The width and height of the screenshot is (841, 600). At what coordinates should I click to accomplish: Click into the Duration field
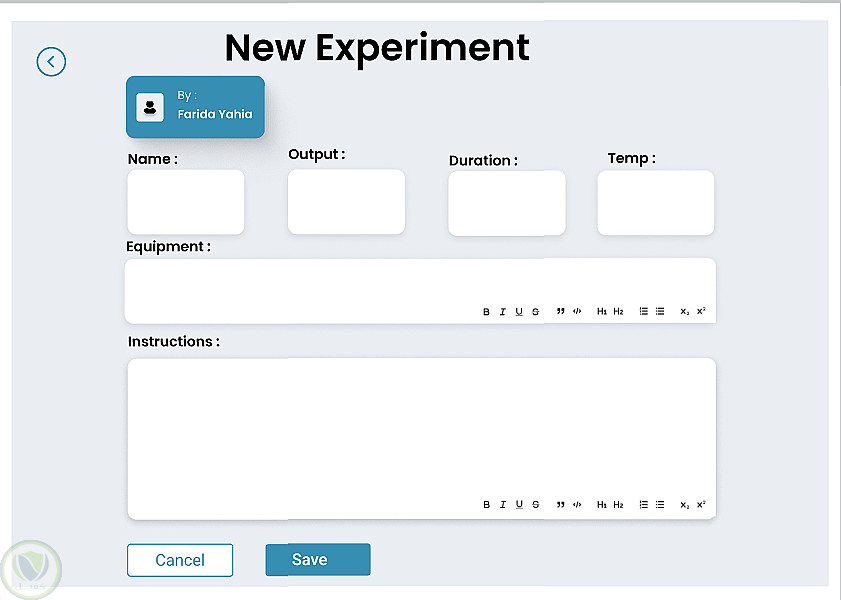506,203
